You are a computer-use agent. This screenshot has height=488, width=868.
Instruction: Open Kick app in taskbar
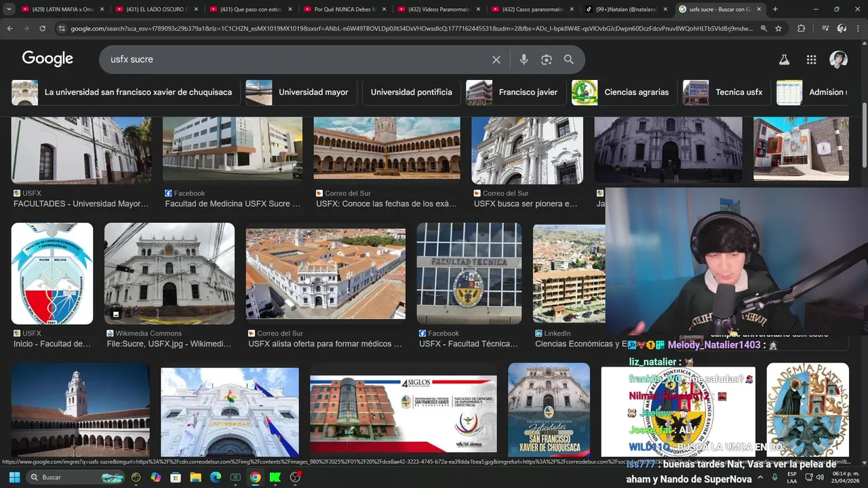(x=275, y=477)
